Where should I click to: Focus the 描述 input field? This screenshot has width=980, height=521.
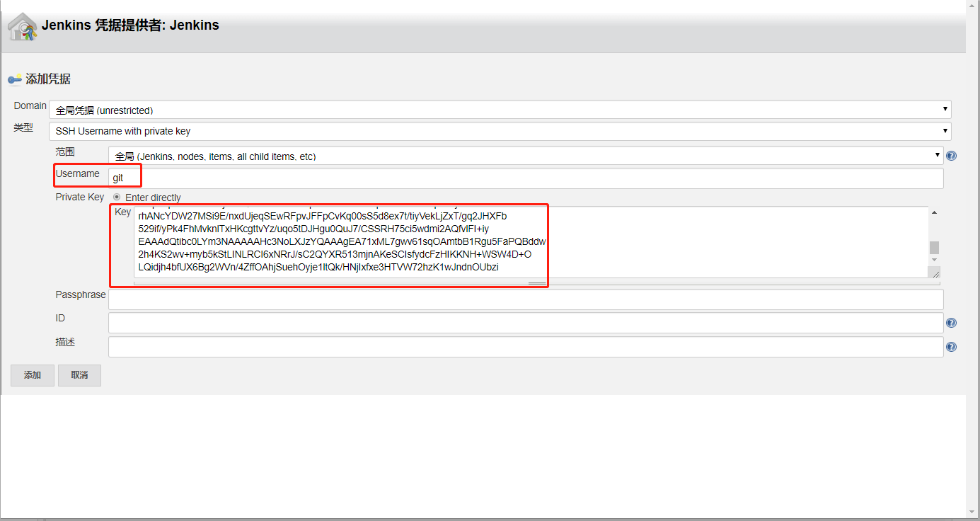pos(526,347)
